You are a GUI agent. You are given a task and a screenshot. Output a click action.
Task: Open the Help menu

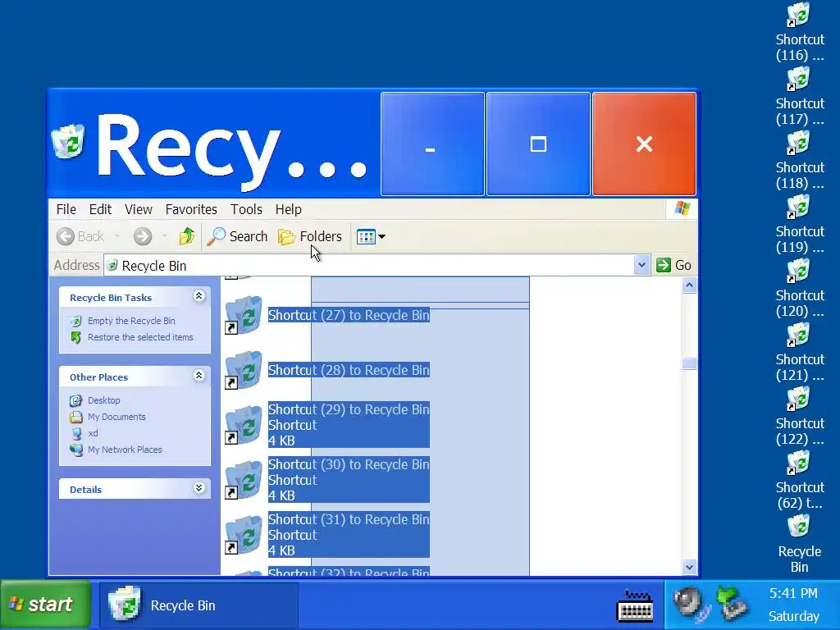pos(288,209)
